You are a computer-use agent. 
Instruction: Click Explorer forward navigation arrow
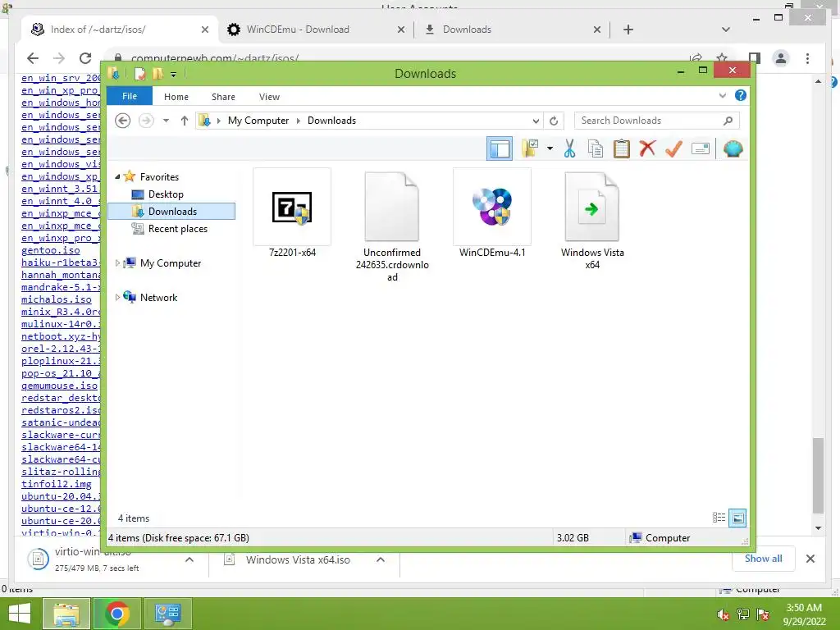146,121
